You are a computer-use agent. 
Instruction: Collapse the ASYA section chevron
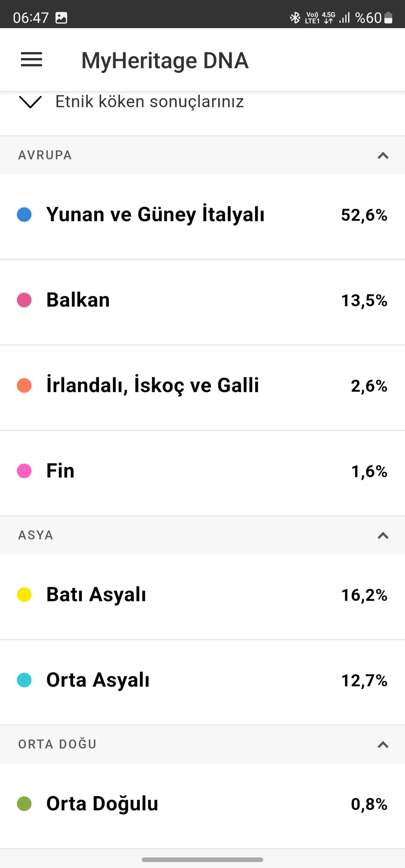tap(383, 535)
